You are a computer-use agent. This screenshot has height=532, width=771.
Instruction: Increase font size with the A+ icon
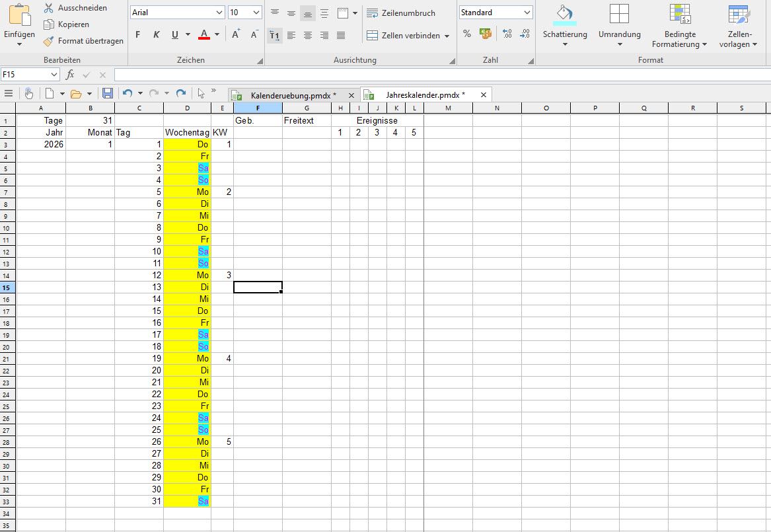236,34
